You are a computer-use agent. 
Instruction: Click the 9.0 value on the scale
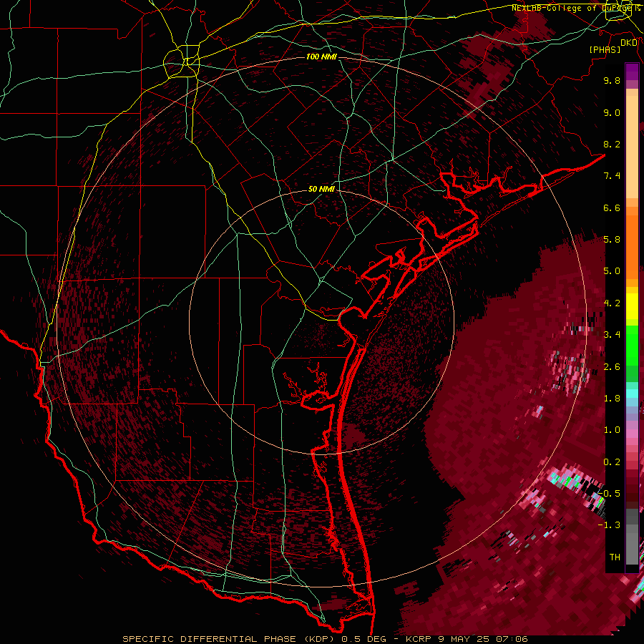tap(612, 112)
